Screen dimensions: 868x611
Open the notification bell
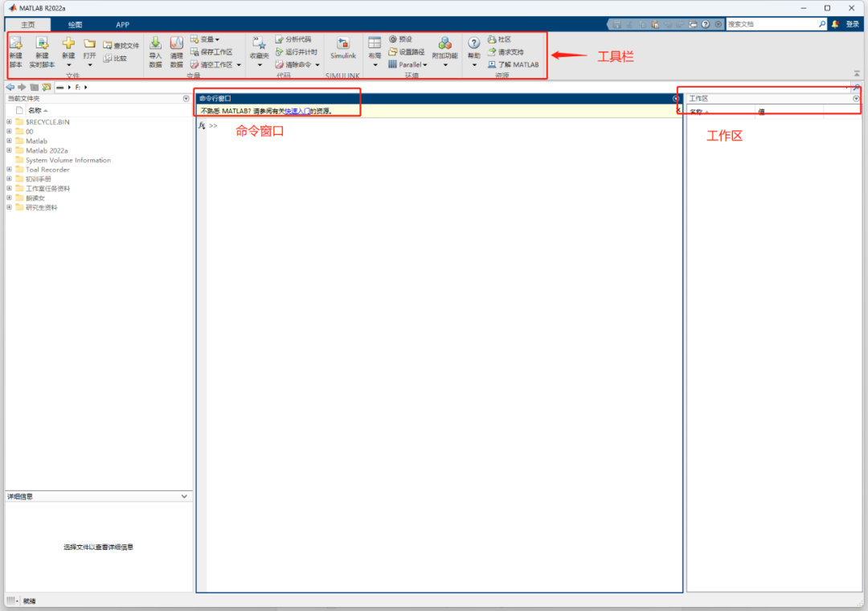835,24
